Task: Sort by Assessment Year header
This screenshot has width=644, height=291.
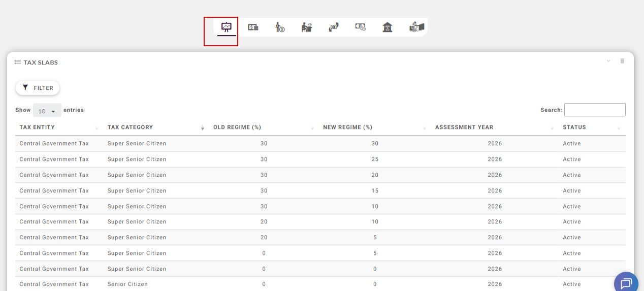Action: pos(464,127)
